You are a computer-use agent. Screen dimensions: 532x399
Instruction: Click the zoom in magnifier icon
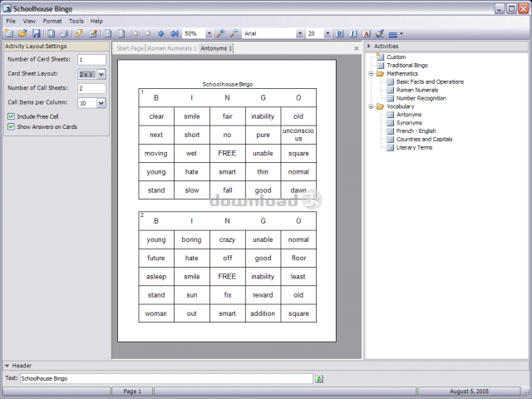point(221,33)
